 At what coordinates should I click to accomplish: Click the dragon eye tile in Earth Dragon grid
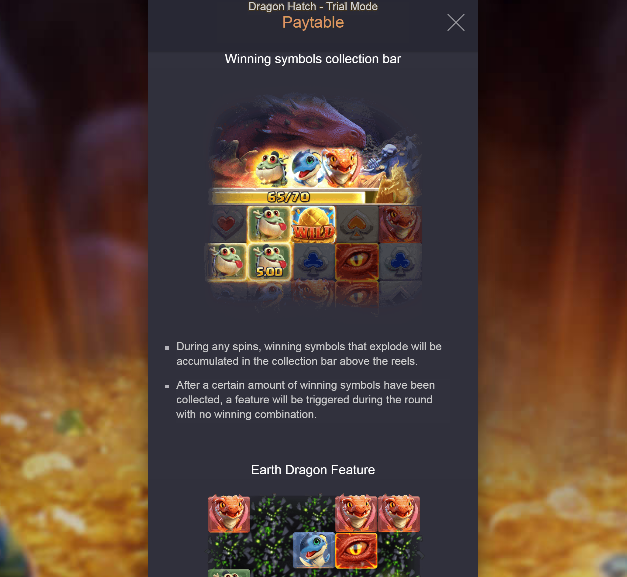(x=356, y=550)
